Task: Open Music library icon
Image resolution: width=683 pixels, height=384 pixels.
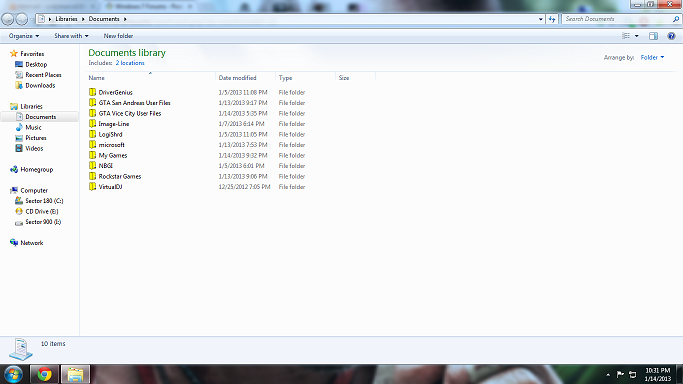Action: (x=19, y=127)
